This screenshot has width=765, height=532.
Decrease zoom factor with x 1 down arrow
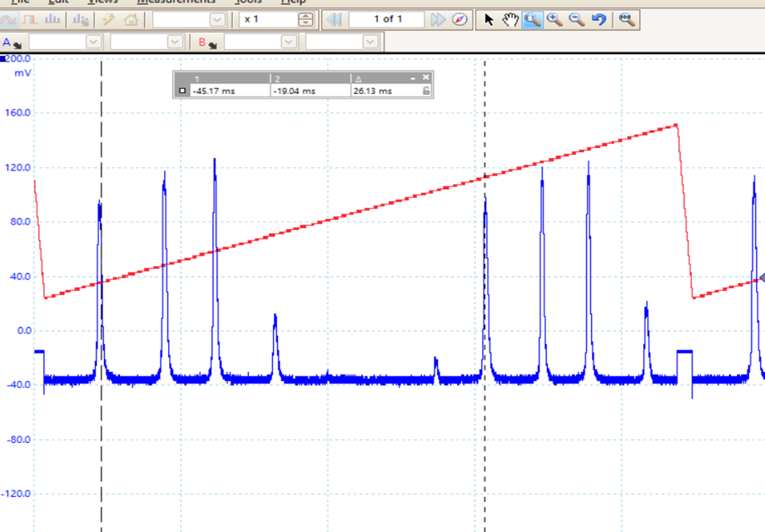[x=306, y=23]
